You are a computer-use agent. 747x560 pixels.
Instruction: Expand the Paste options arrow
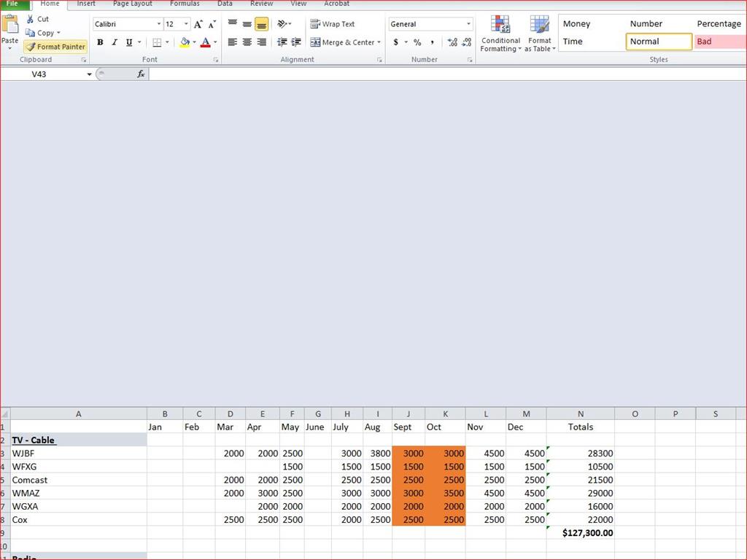point(9,49)
